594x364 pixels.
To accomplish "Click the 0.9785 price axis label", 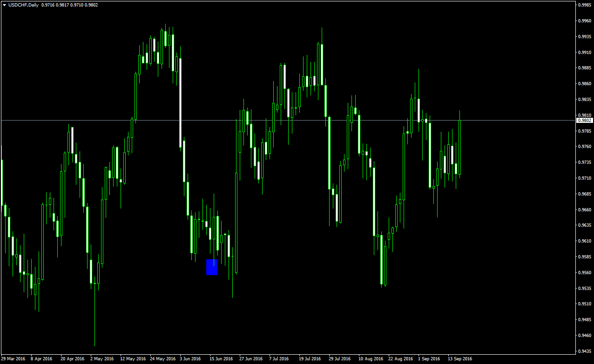I will 585,131.
